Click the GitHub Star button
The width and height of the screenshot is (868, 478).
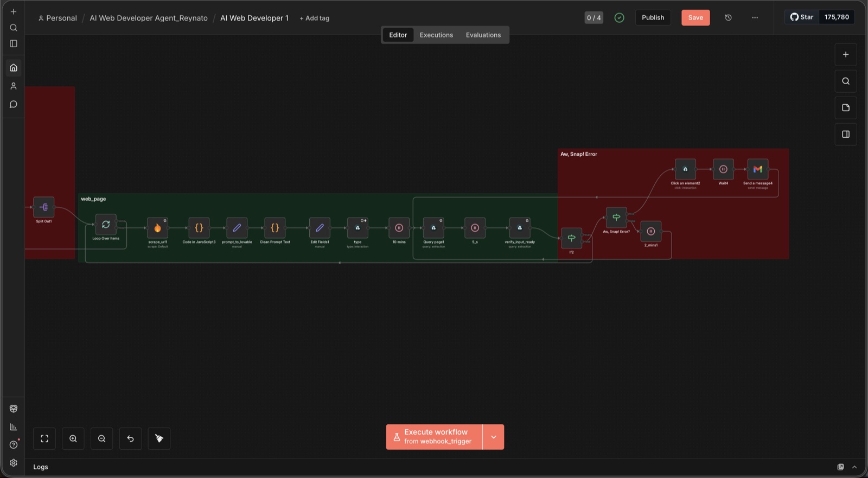click(802, 17)
